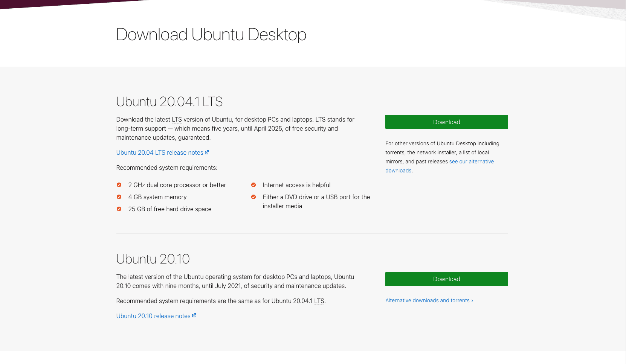Click Download button for Ubuntu 20.04.1 LTS
Viewport: 626px width, 364px height.
446,122
